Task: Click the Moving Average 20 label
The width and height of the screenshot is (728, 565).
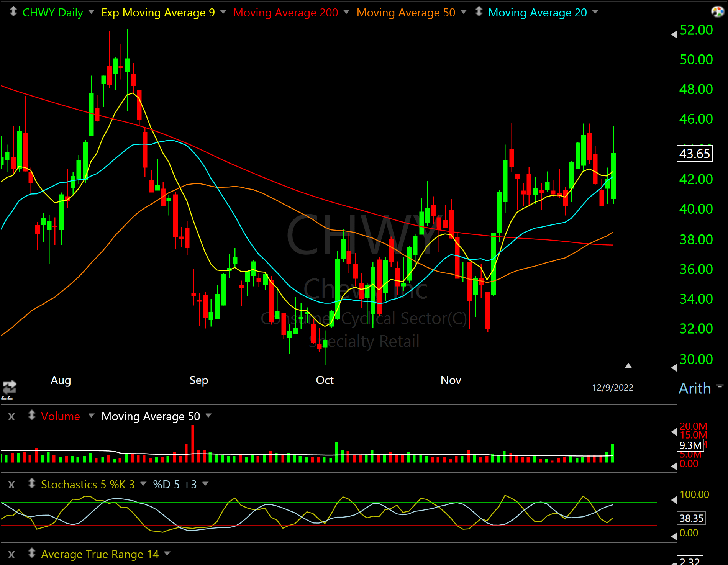Action: tap(538, 13)
